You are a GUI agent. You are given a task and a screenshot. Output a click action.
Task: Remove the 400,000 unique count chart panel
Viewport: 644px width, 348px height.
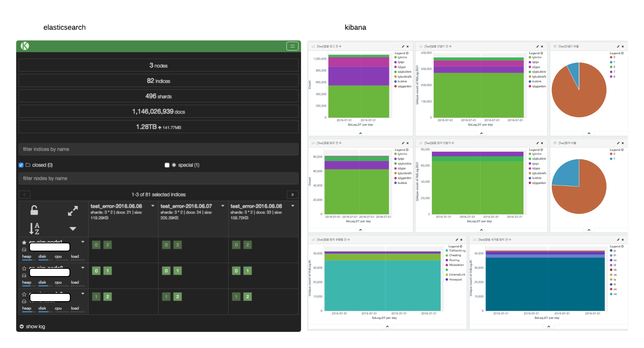[x=542, y=46]
